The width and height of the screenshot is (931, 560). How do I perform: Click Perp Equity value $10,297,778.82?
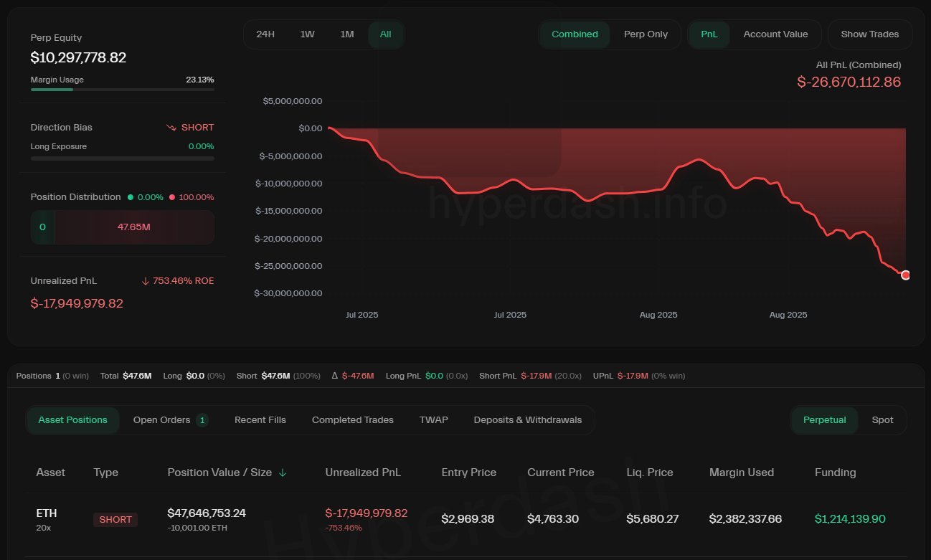point(78,57)
